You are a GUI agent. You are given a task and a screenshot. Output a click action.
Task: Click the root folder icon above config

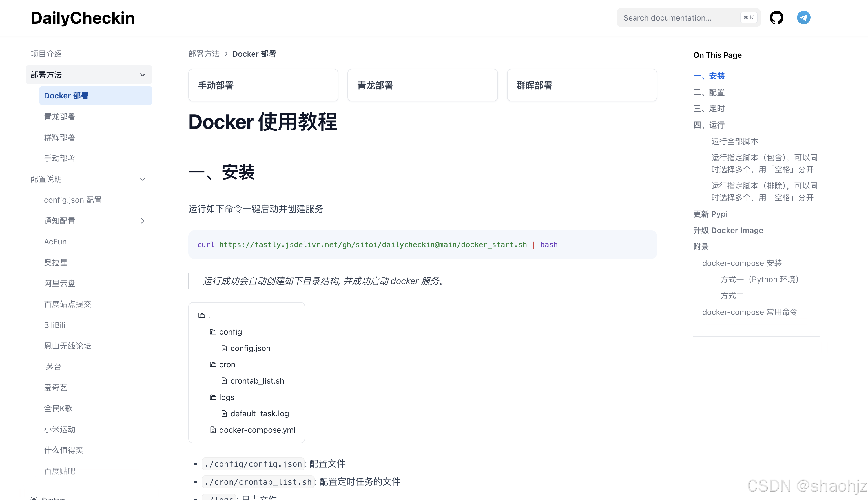[x=202, y=315]
